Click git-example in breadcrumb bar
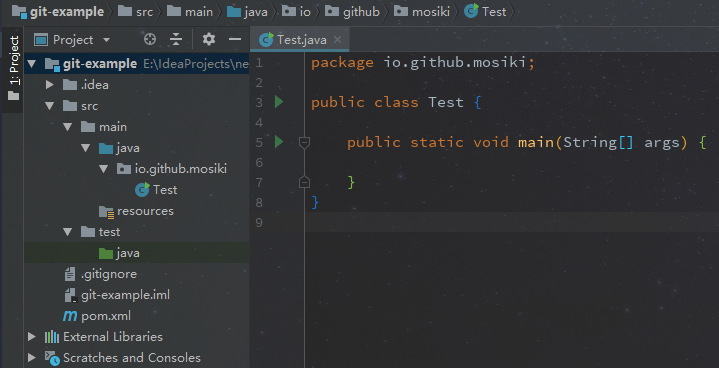This screenshot has width=719, height=368. tap(67, 11)
